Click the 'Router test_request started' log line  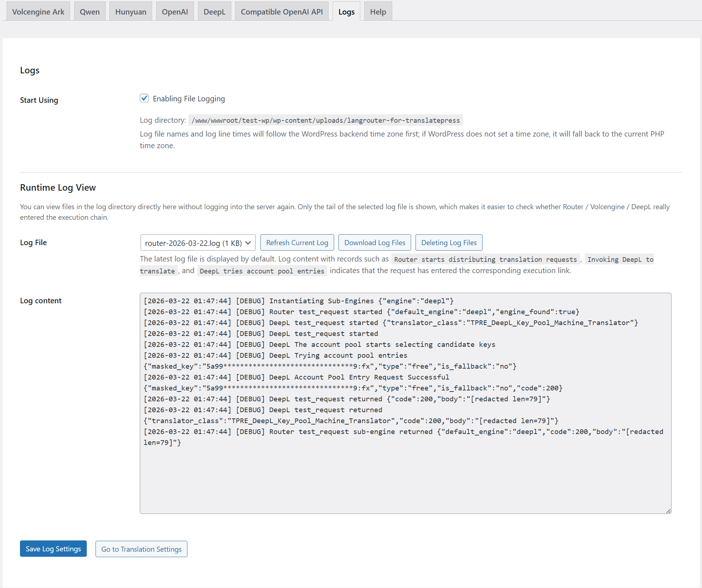(361, 312)
